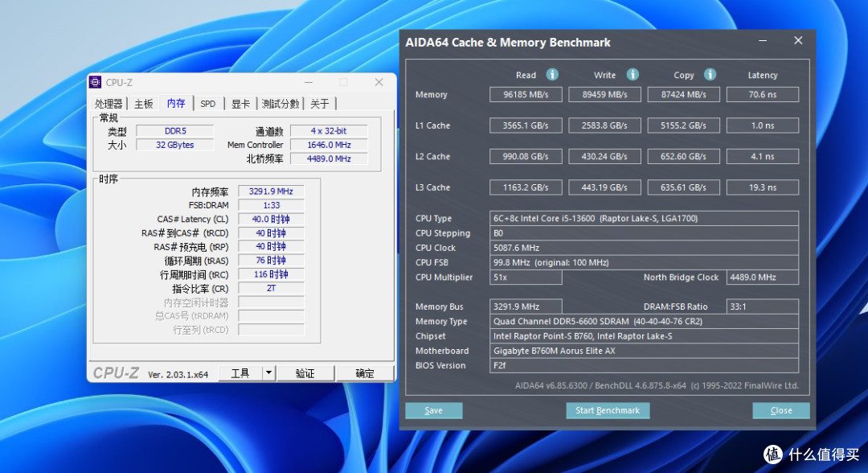Click the CAS# Latency value 40.0 时钟
Viewport: 868px width, 473px height.
pyautogui.click(x=272, y=220)
